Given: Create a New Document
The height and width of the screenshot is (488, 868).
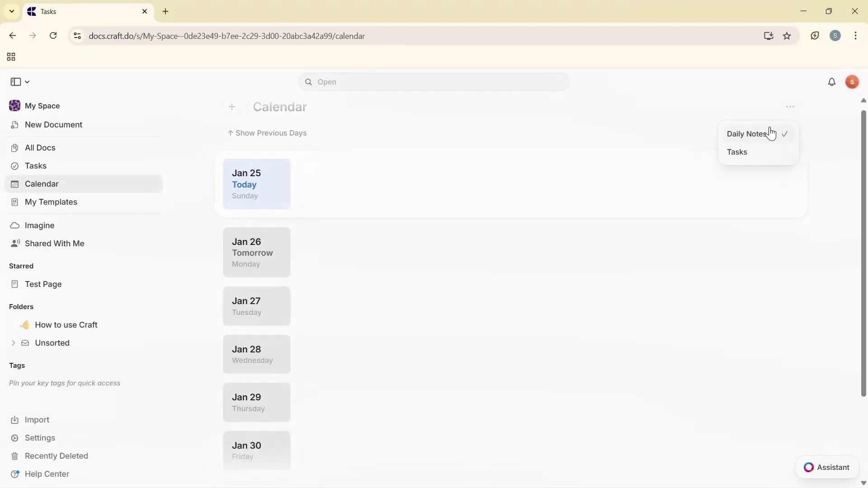Looking at the screenshot, I should point(53,125).
